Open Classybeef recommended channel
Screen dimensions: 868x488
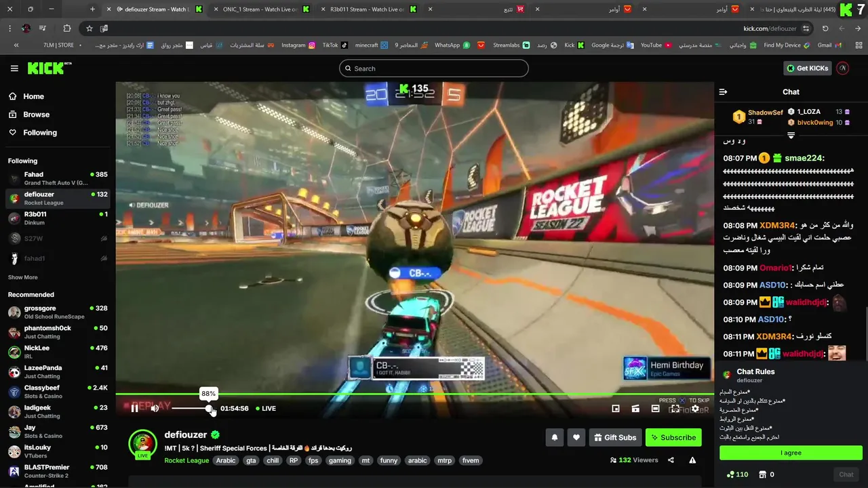[x=58, y=392]
